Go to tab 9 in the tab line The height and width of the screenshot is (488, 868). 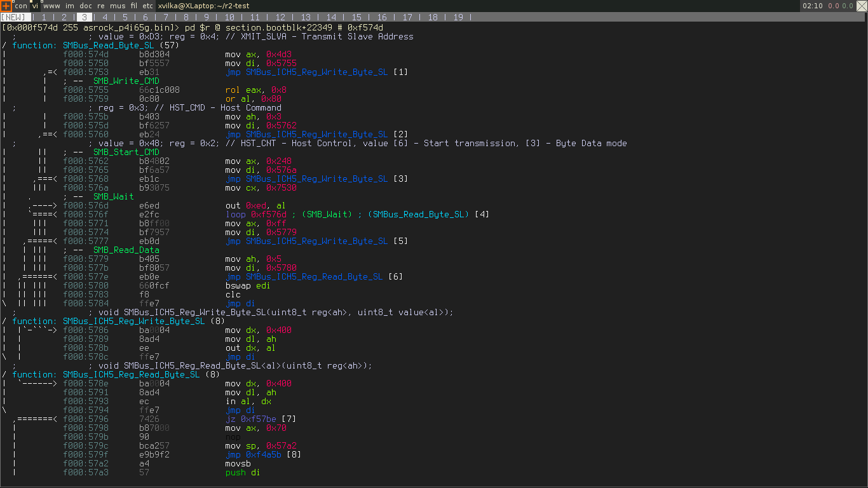click(x=207, y=17)
